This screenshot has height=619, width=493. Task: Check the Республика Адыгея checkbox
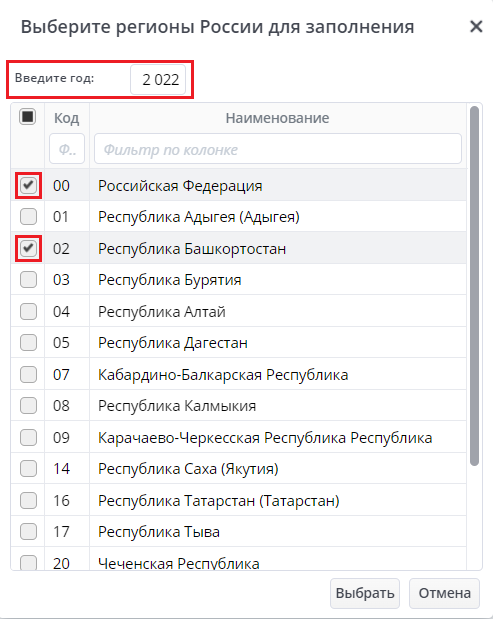point(28,217)
